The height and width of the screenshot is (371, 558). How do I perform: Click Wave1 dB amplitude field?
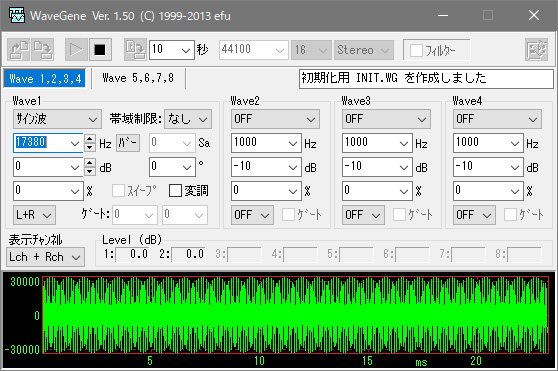(x=41, y=167)
